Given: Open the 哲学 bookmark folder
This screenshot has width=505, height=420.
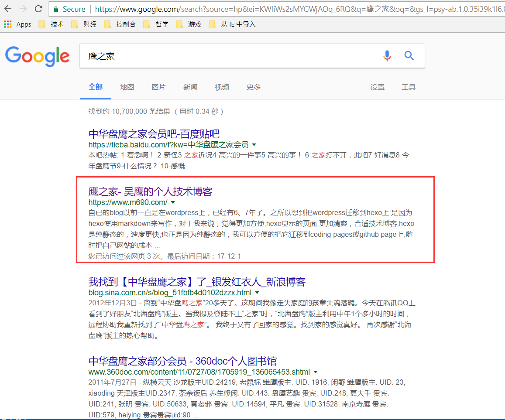Looking at the screenshot, I should 156,24.
